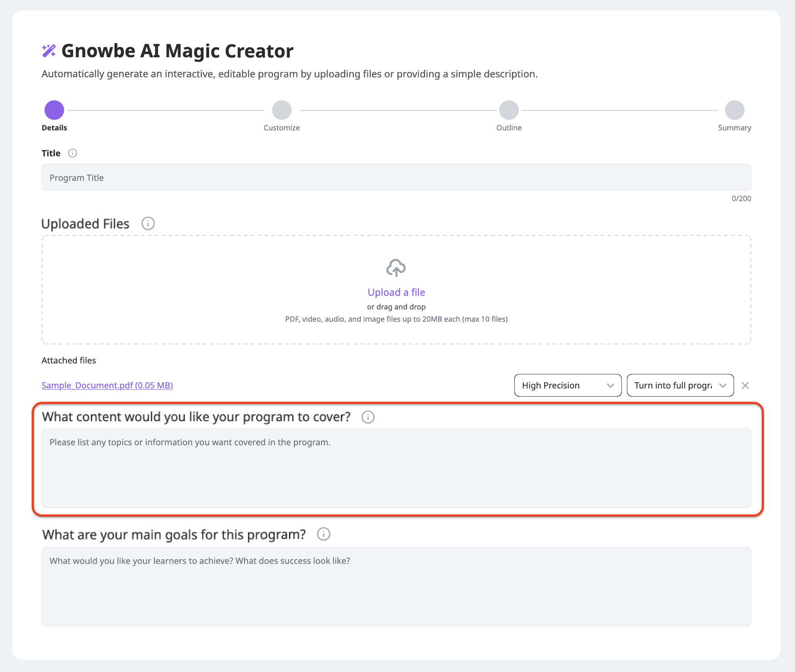This screenshot has width=795, height=672.
Task: Go to the Details step
Action: click(54, 110)
